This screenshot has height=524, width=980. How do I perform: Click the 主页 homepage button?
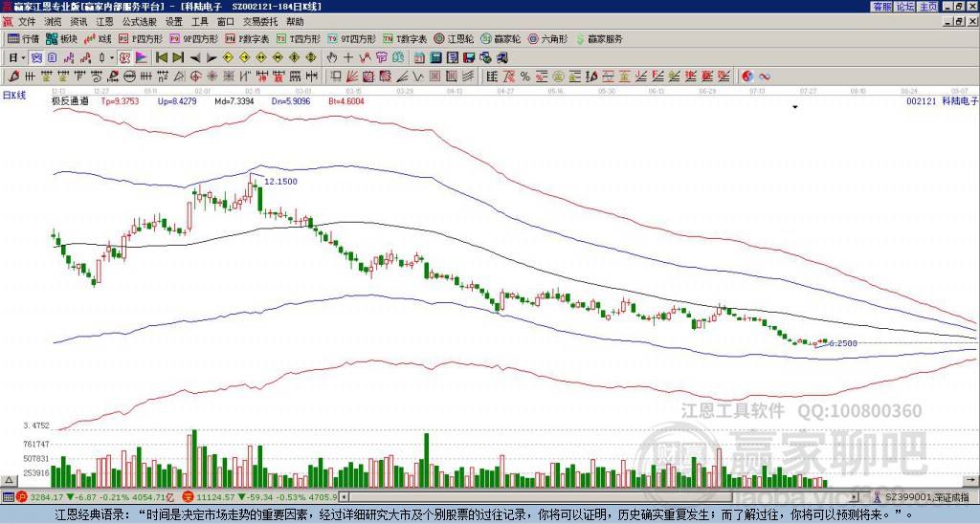[x=927, y=7]
